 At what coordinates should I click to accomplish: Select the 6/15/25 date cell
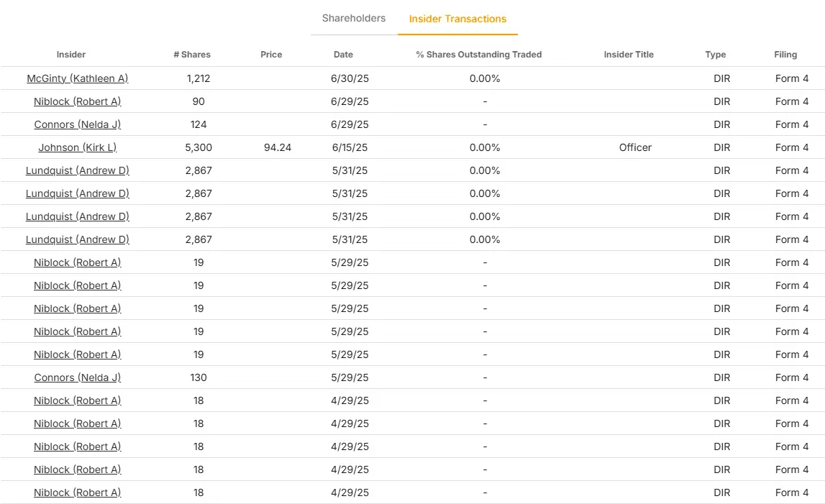tap(350, 148)
